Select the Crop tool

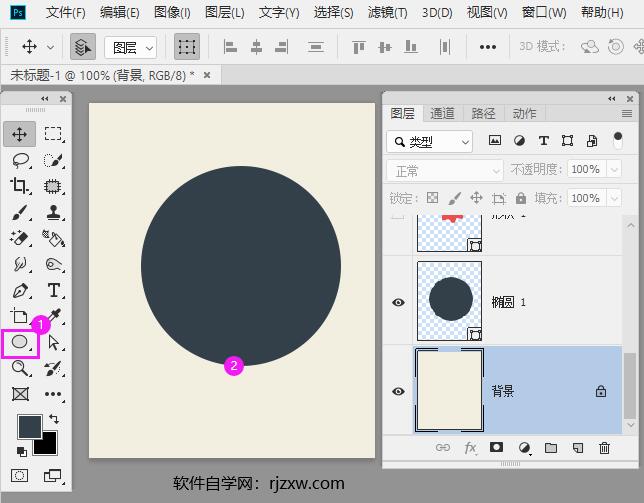[x=20, y=186]
